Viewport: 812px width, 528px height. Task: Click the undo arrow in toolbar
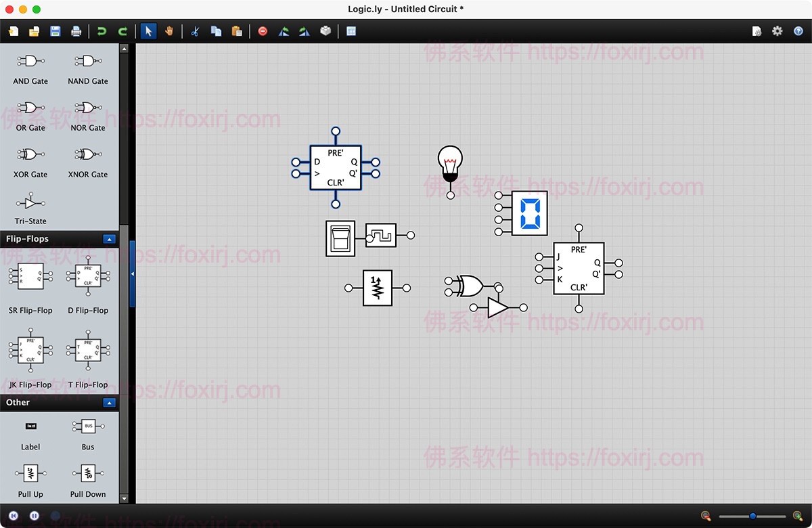[101, 31]
